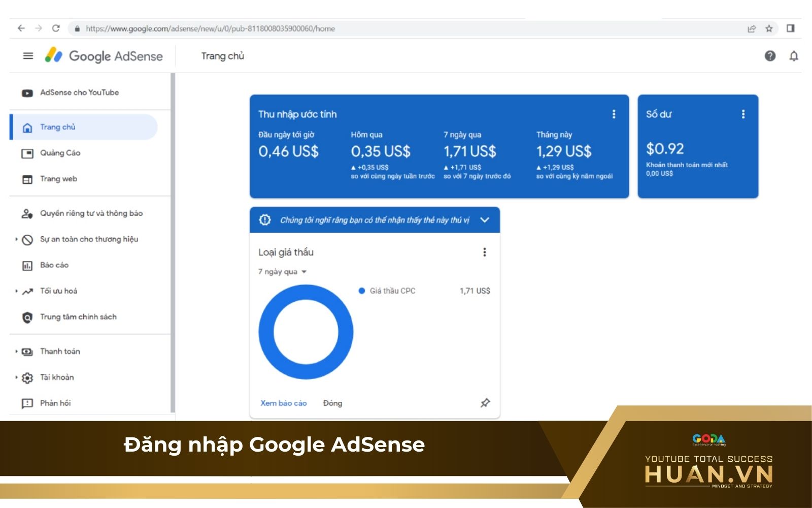Click the browser address bar URL
Screen dimensions: 812x508
(x=210, y=28)
